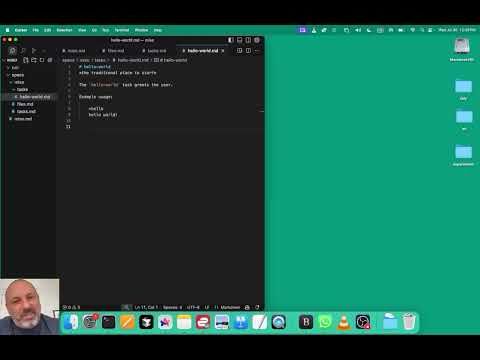Toggle the secondary sidebar layout icon

pyautogui.click(x=248, y=40)
